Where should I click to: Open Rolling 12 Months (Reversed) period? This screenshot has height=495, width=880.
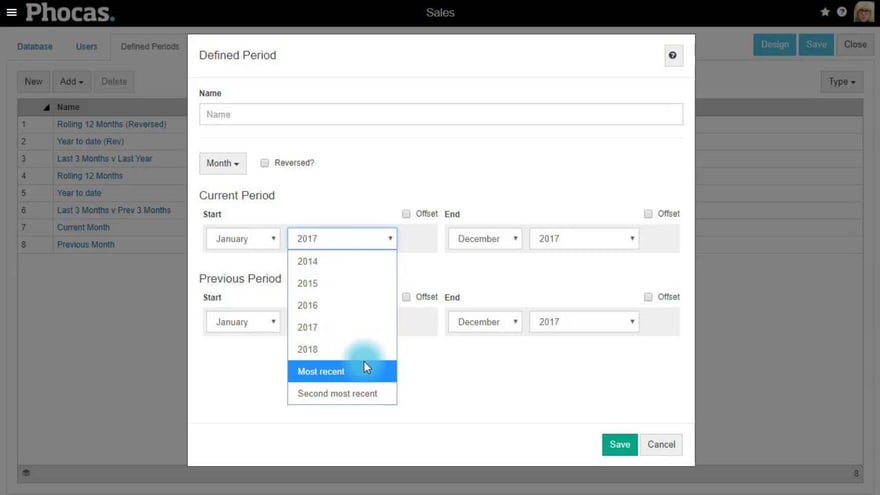pos(112,125)
